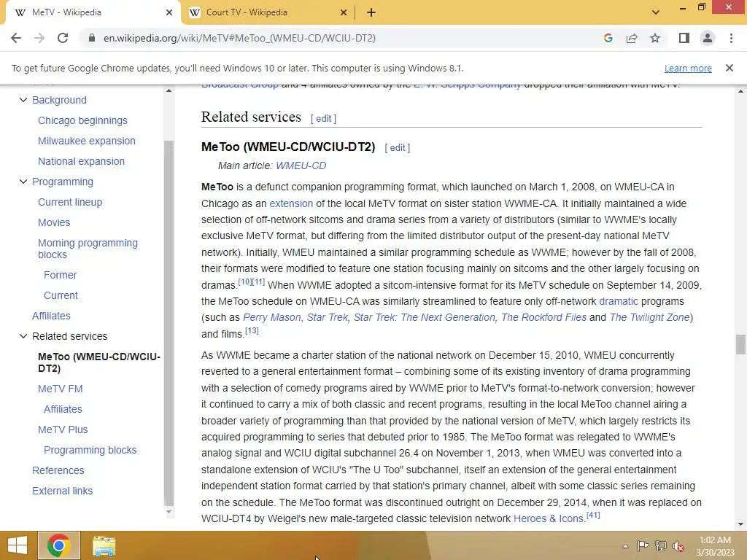Edit the MeToo (WMEU-CD/WCIU-DT2) subsection
The height and width of the screenshot is (560, 747).
click(x=398, y=147)
